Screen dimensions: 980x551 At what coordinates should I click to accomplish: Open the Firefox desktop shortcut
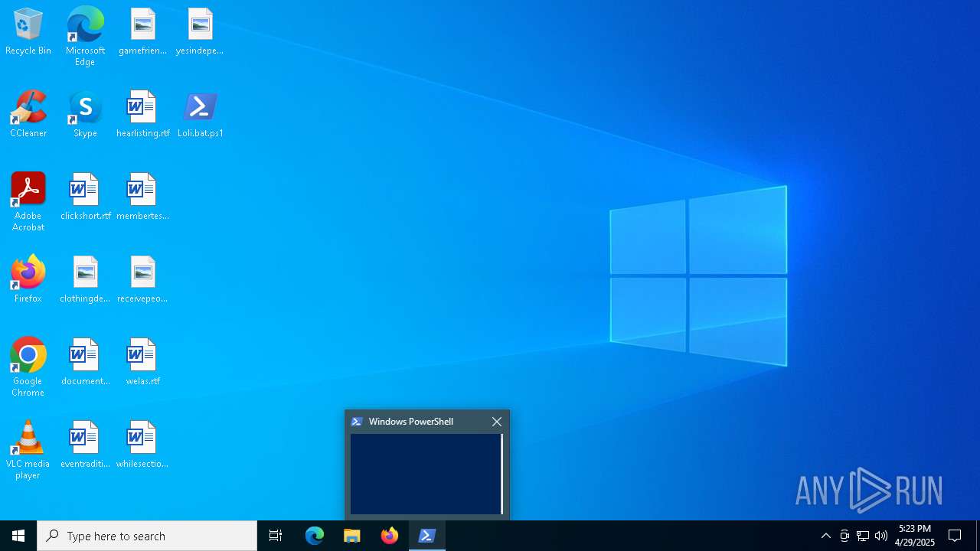(28, 280)
